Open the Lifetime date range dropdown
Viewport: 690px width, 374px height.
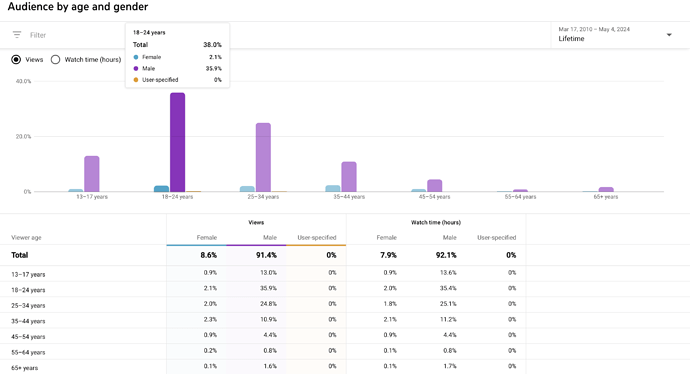616,34
